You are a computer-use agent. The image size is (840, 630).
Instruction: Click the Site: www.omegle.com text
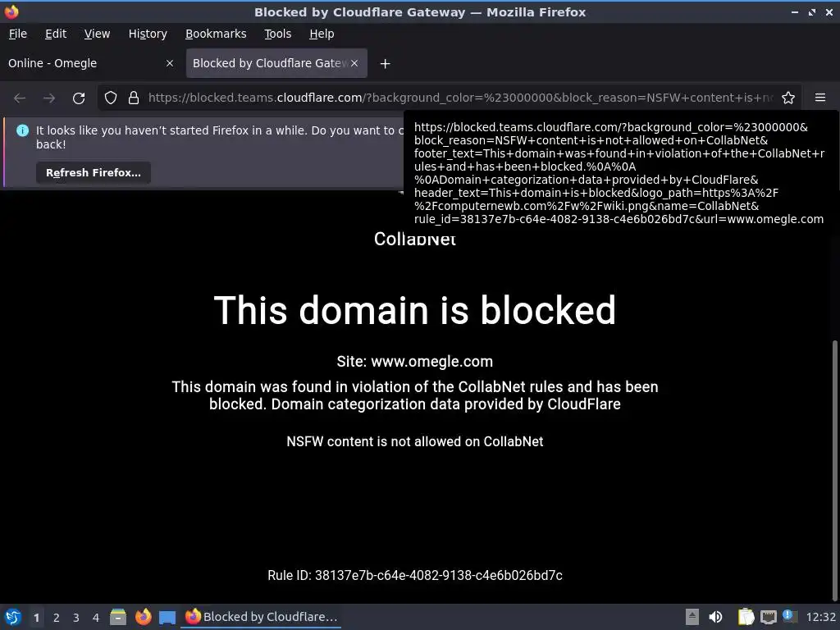pyautogui.click(x=414, y=362)
